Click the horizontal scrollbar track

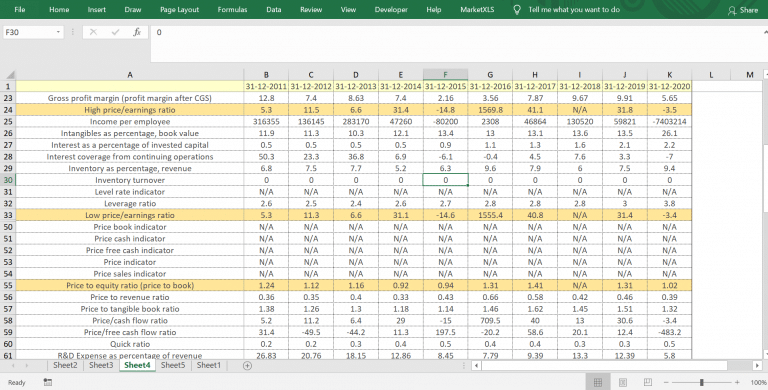(740, 366)
